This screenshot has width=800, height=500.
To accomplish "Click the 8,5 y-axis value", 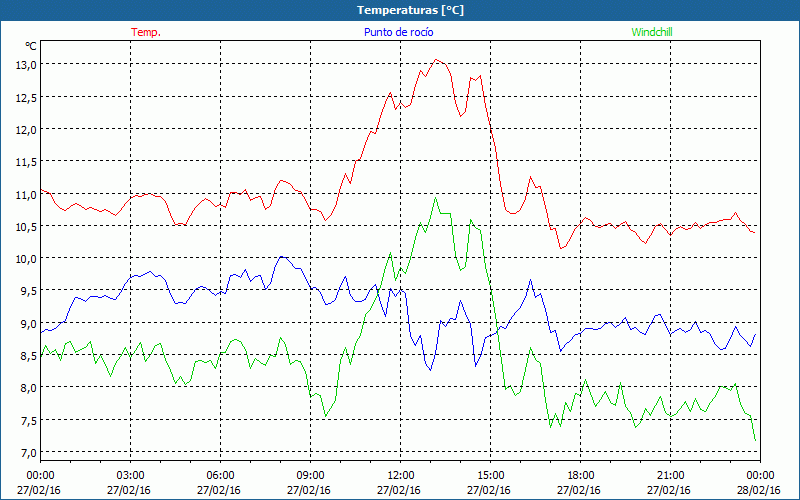I will click(x=28, y=356).
